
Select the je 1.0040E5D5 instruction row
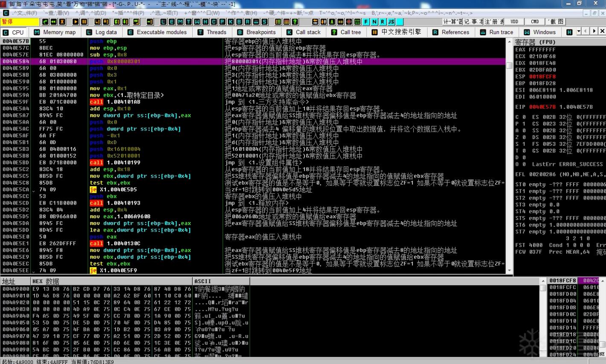[253, 190]
